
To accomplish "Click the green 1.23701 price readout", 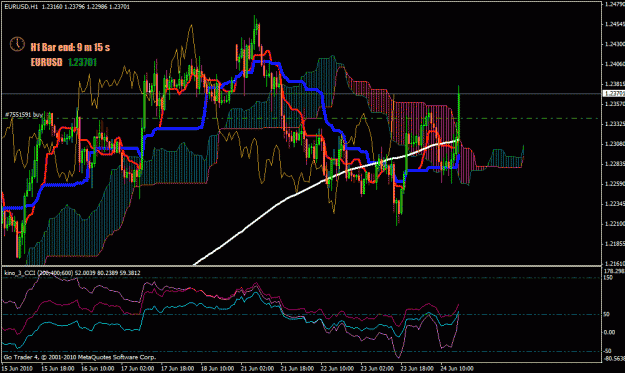I will pyautogui.click(x=83, y=62).
